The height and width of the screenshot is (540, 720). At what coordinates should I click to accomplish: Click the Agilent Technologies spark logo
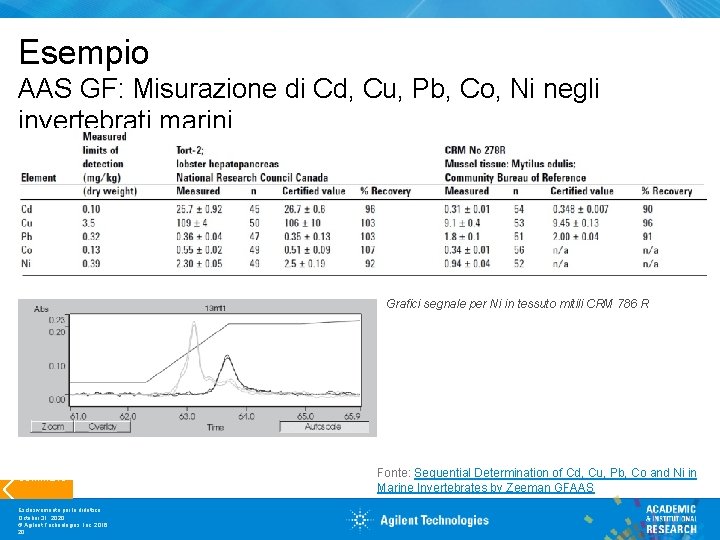click(360, 520)
